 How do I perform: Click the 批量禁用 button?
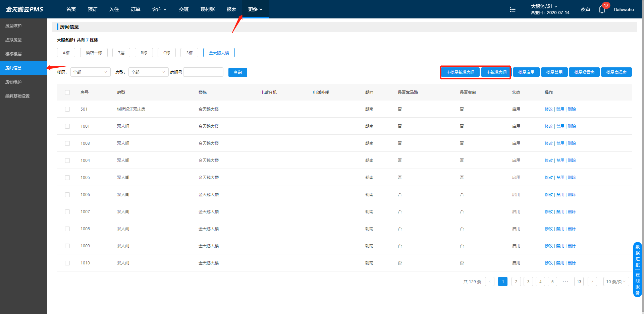pyautogui.click(x=554, y=72)
